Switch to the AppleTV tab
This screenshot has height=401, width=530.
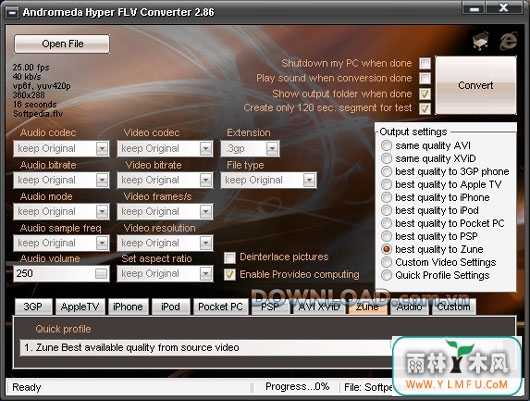pyautogui.click(x=80, y=307)
